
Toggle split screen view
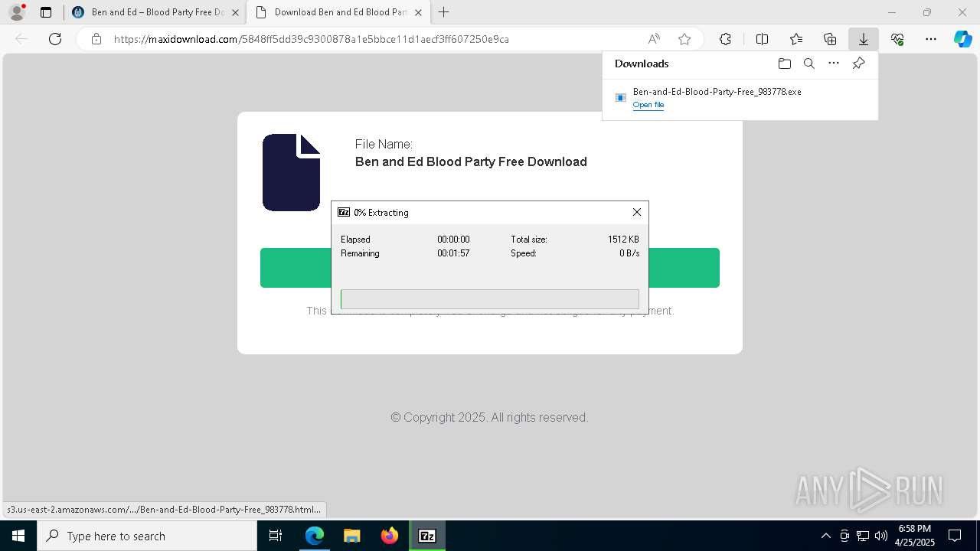(762, 39)
